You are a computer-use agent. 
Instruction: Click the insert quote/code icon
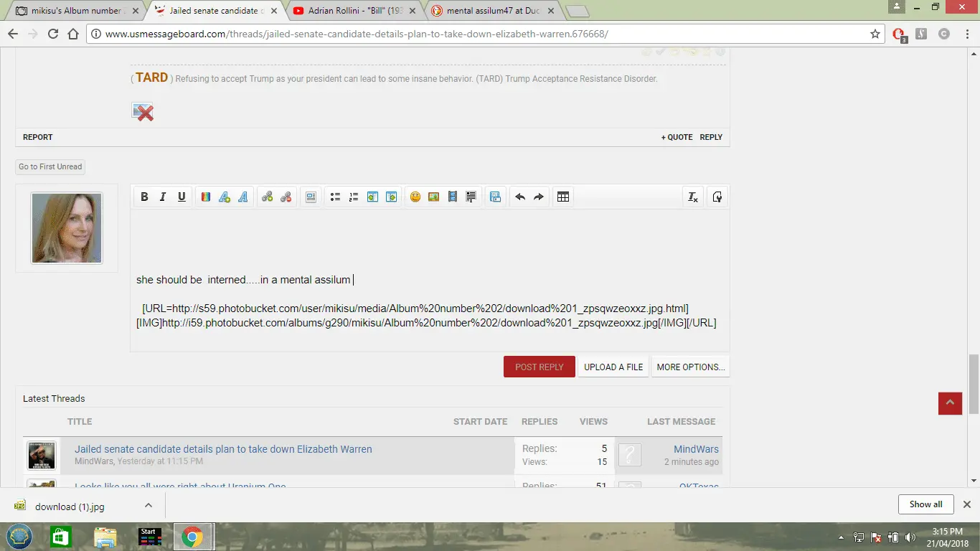pos(471,197)
